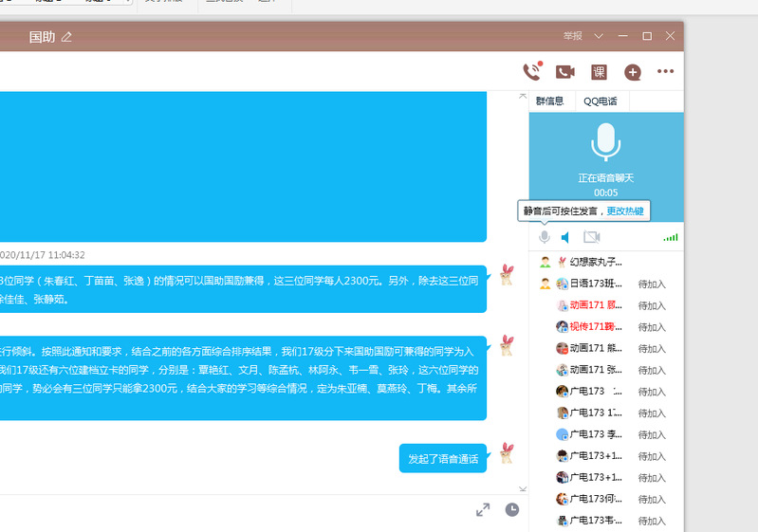Expand the chat input area with arrows icon
This screenshot has width=758, height=532.
(x=483, y=510)
